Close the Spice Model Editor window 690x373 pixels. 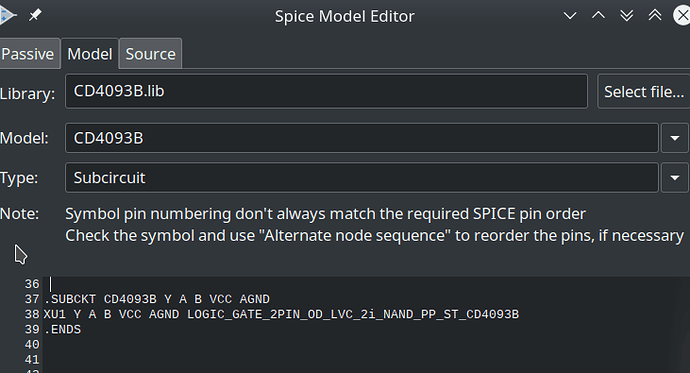pyautogui.click(x=682, y=15)
